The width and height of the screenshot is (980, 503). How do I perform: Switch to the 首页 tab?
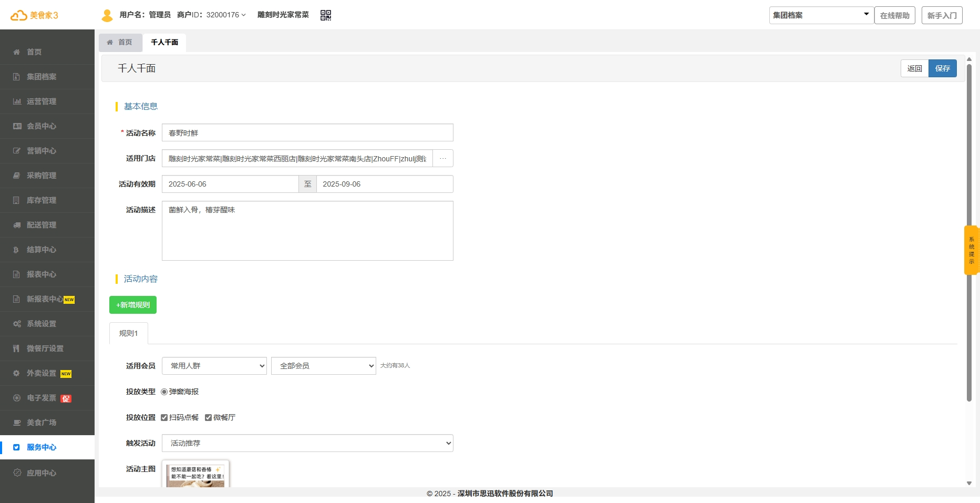(120, 42)
